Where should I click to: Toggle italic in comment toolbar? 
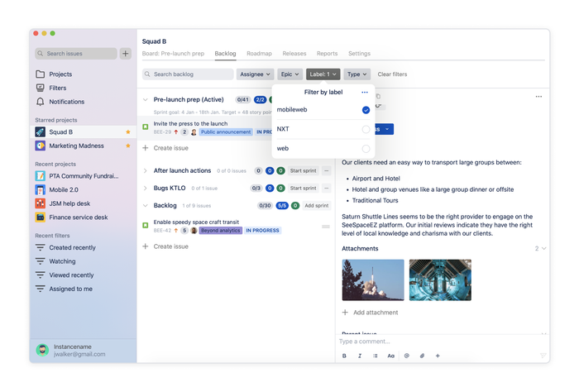pos(360,356)
